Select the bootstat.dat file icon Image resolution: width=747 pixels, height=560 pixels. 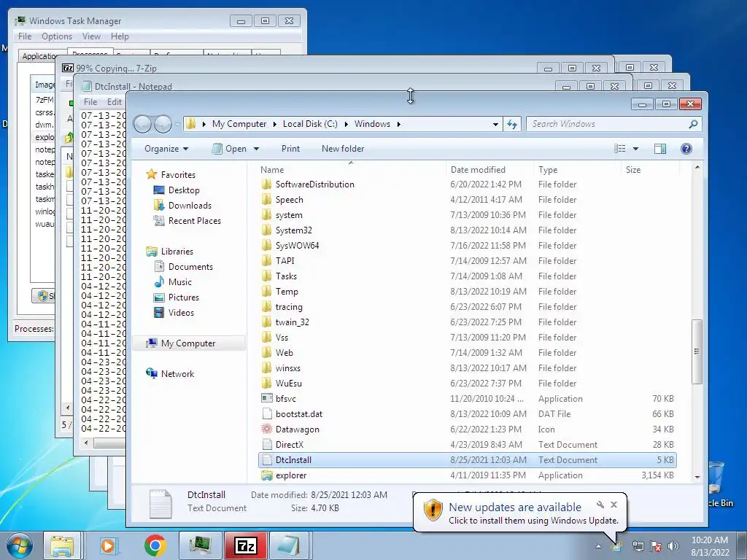[267, 414]
